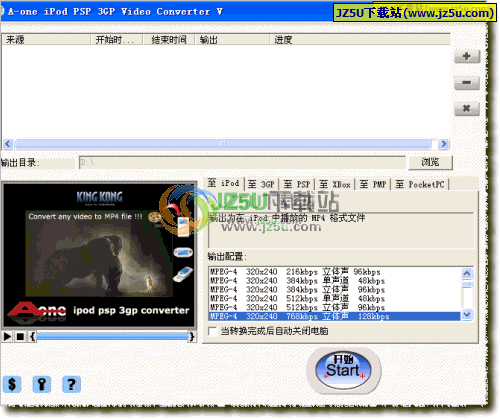This screenshot has height=419, width=500.
Task: Select profile 384kbps 立体声 96kbps
Action: click(335, 290)
